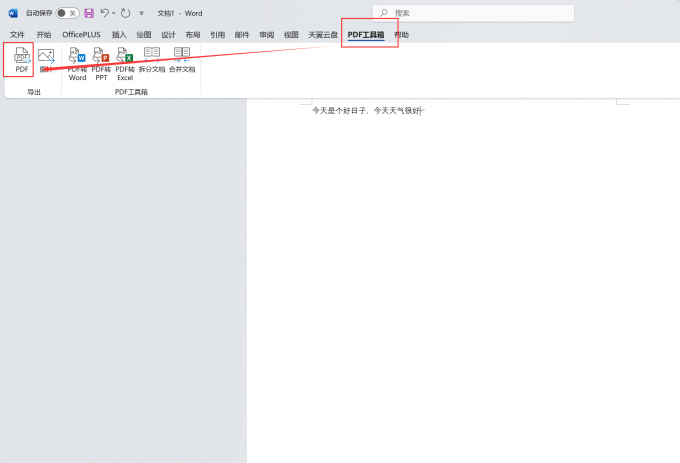
Task: Click the 文档1 - Word title text
Action: tap(180, 13)
